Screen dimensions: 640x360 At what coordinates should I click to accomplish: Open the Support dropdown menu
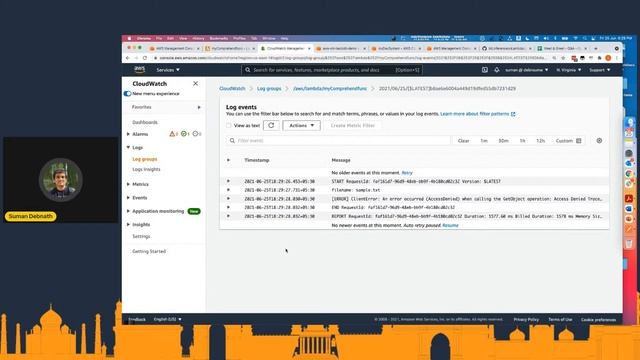coord(600,70)
